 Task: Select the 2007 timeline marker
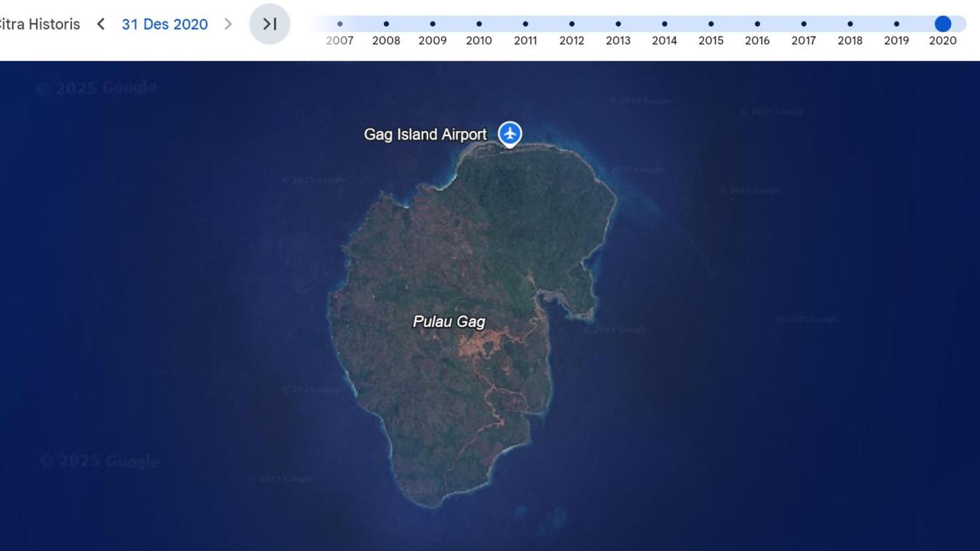340,24
